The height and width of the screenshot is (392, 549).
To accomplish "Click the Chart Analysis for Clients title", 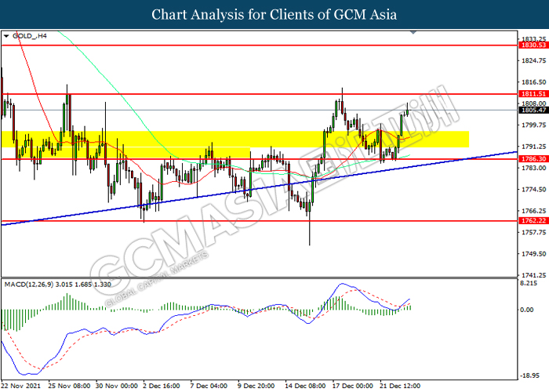I will pos(274,14).
